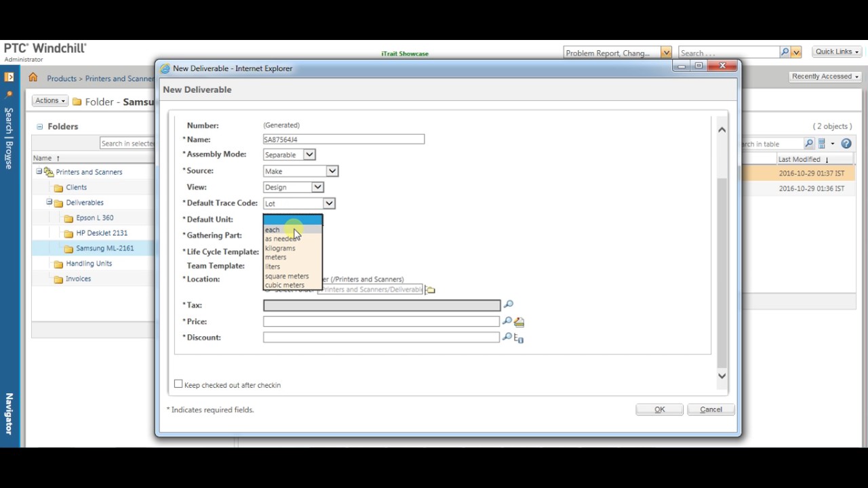Screen dimensions: 868x488
Task: Open the Problem Report type dropdown arrow
Action: (x=666, y=53)
